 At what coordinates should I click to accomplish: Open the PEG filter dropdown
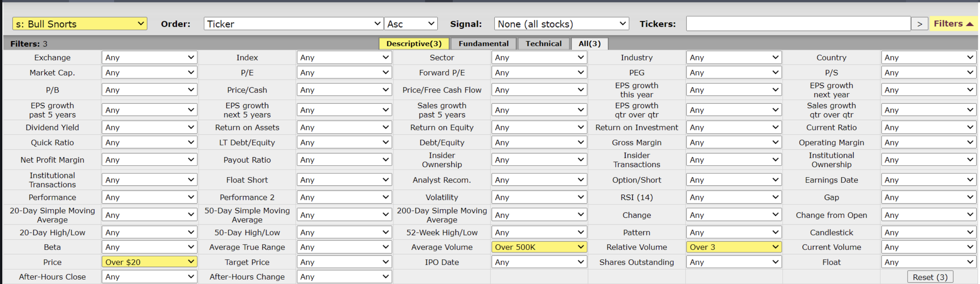click(734, 72)
